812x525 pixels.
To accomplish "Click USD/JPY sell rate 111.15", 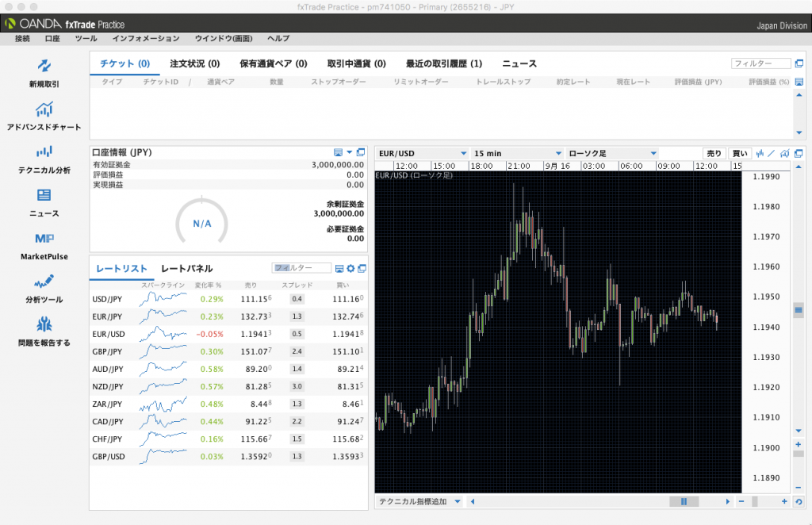I will [256, 299].
